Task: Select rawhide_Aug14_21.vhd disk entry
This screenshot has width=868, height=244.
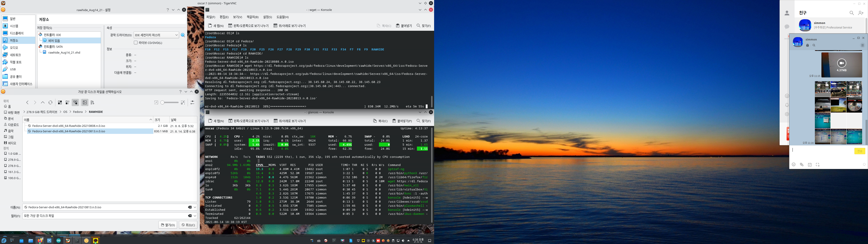Action: (x=64, y=52)
